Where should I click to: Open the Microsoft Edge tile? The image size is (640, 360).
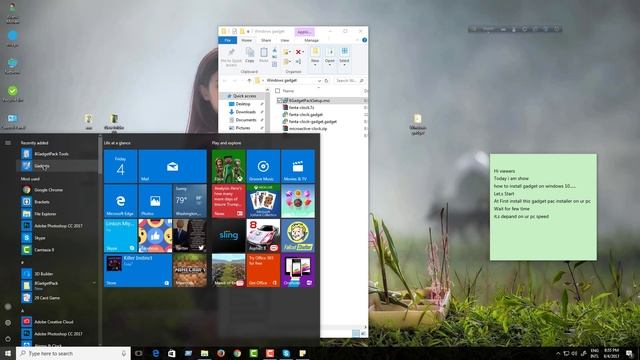coord(120,201)
